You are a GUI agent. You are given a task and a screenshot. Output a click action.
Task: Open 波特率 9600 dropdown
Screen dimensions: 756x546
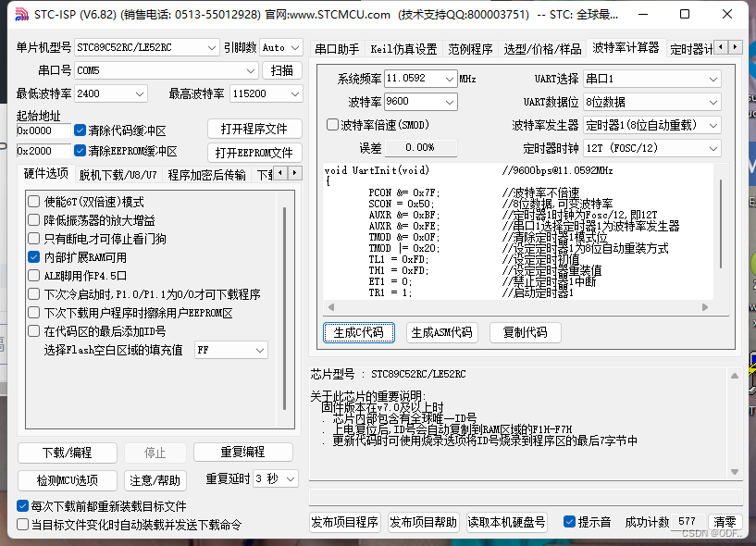420,101
